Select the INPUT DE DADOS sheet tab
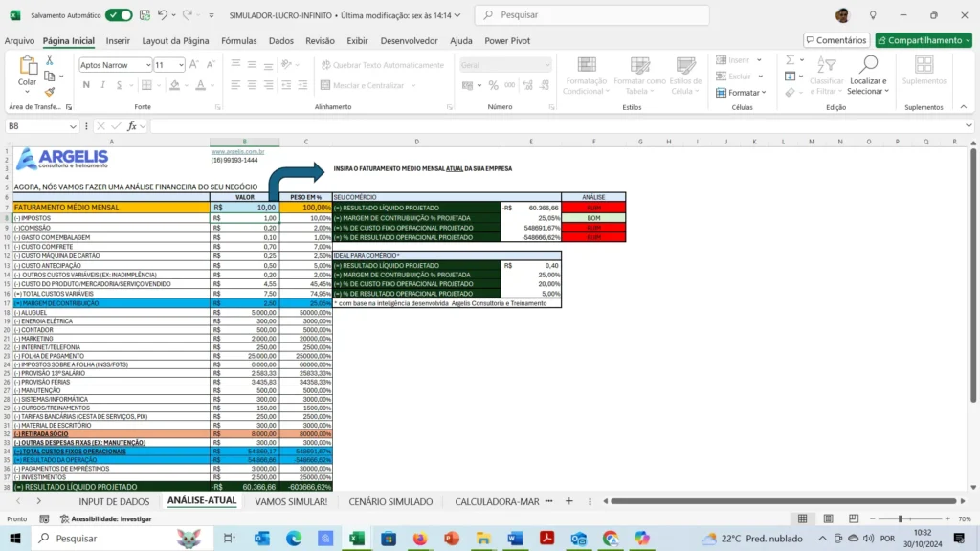Viewport: 980px width, 551px height. pyautogui.click(x=114, y=501)
